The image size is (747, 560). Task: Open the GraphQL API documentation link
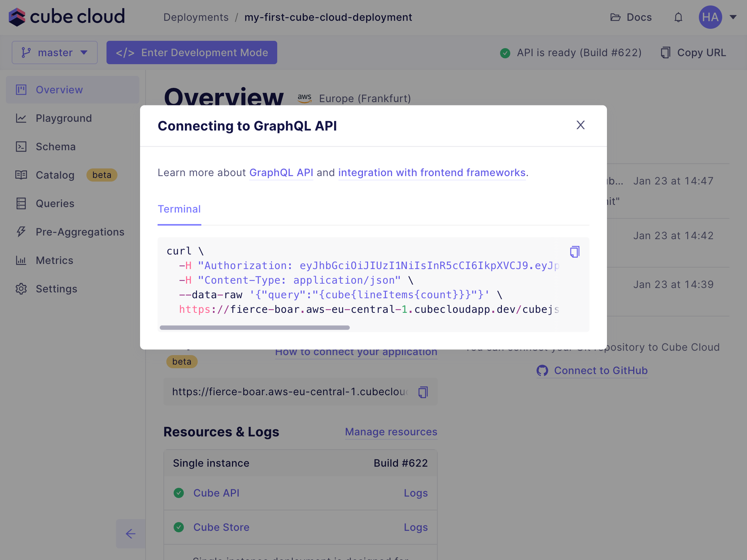(x=281, y=172)
